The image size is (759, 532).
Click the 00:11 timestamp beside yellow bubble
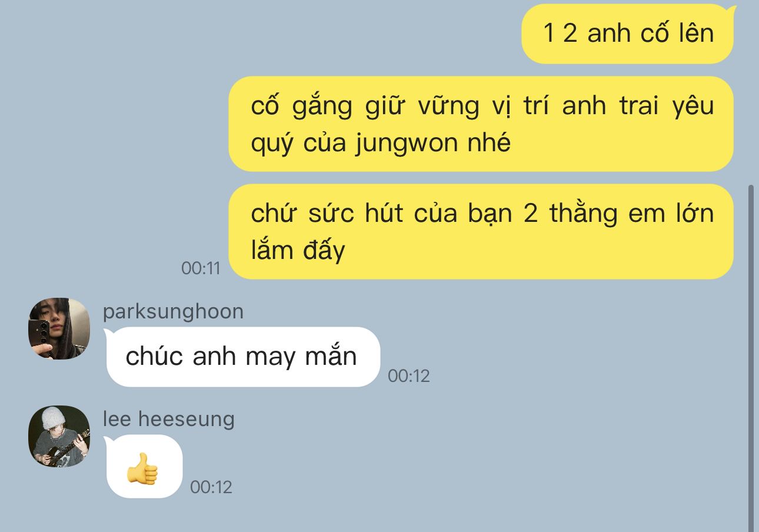pyautogui.click(x=201, y=268)
